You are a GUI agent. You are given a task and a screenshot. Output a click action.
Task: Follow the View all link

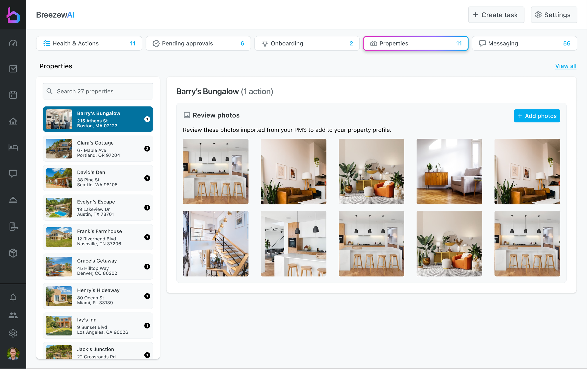click(x=566, y=66)
